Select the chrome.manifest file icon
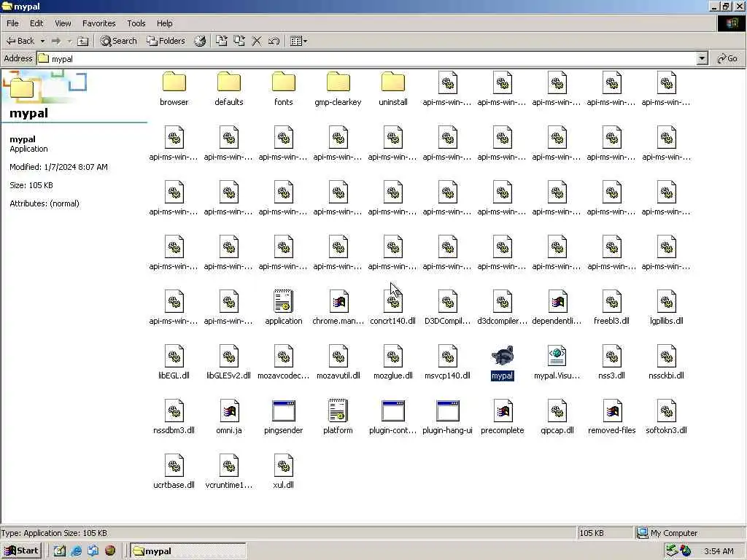747x560 pixels. point(338,308)
